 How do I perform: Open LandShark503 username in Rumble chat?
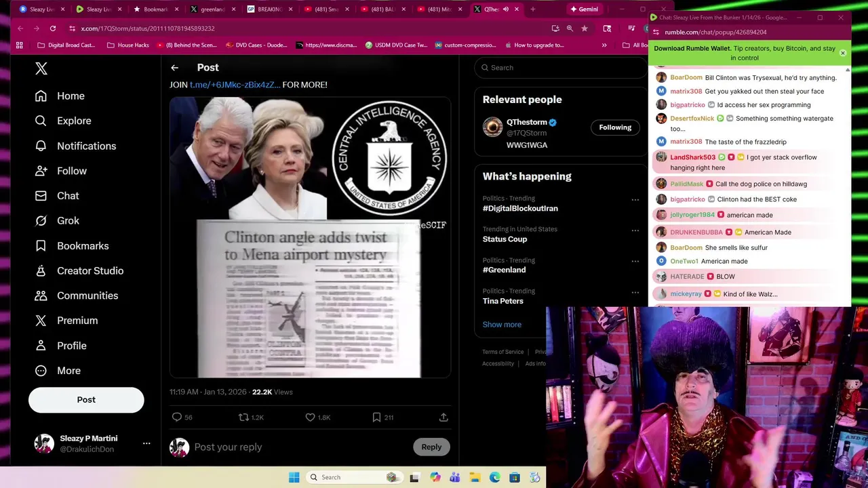692,157
